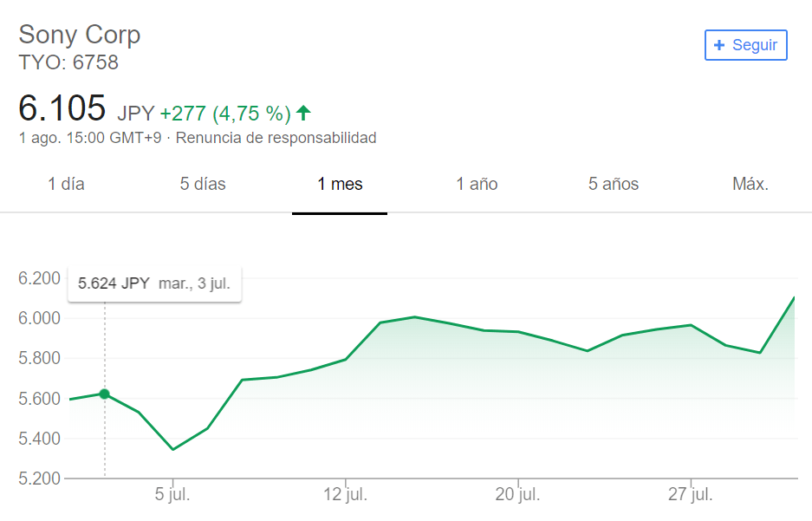Click the TYO: 6758 ticker text
The width and height of the screenshot is (812, 521).
tap(68, 62)
